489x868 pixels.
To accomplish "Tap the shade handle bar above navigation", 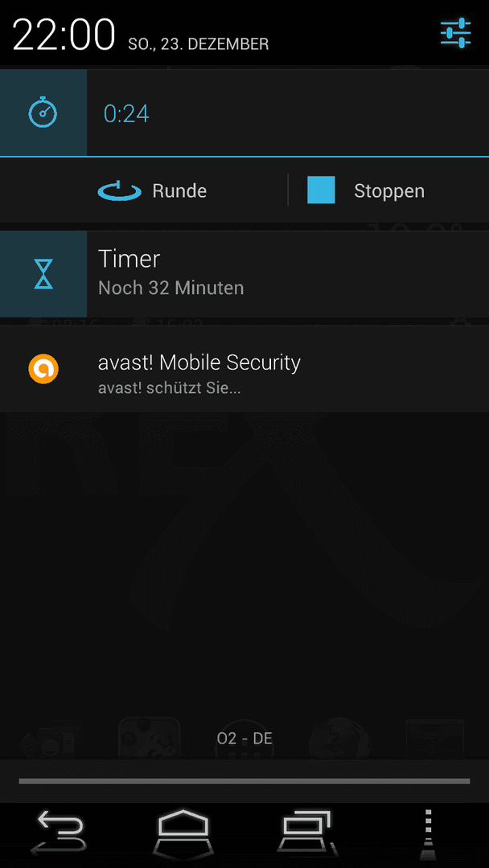I will coord(244,781).
